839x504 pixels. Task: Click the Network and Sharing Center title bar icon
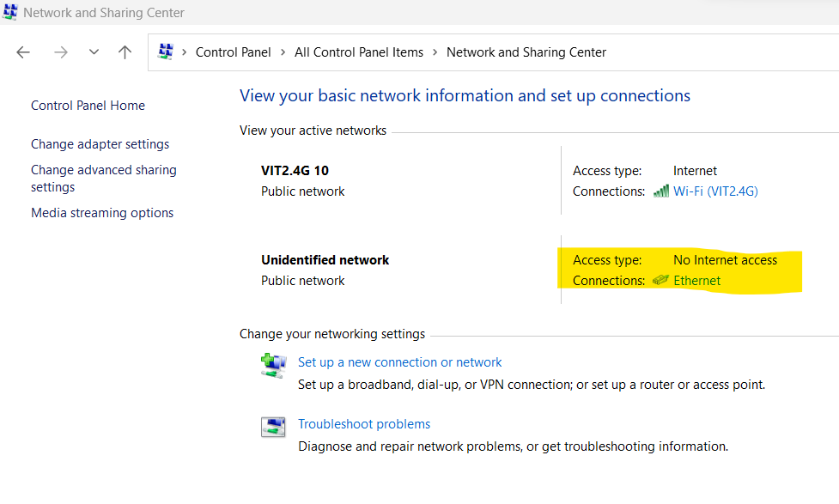coord(10,12)
